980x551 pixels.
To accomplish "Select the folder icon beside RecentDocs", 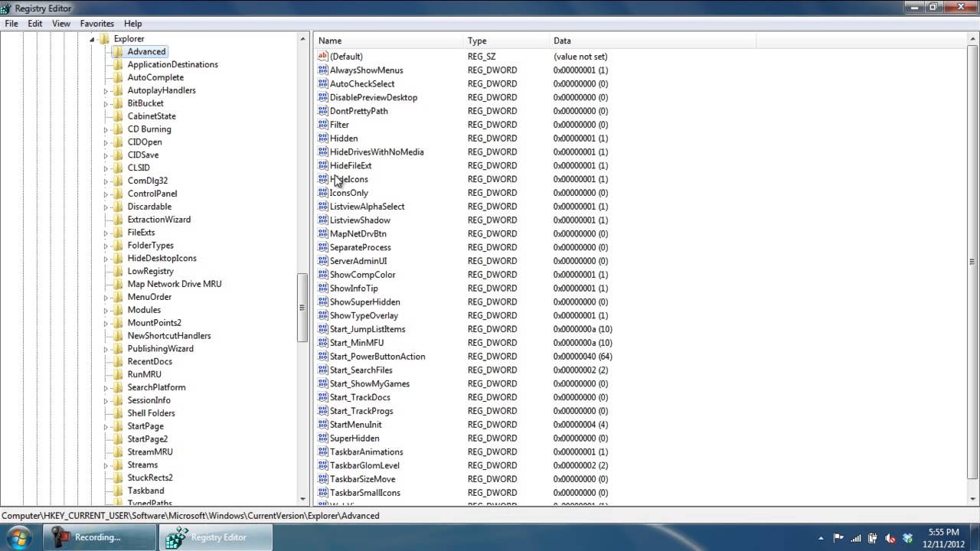I will (117, 361).
